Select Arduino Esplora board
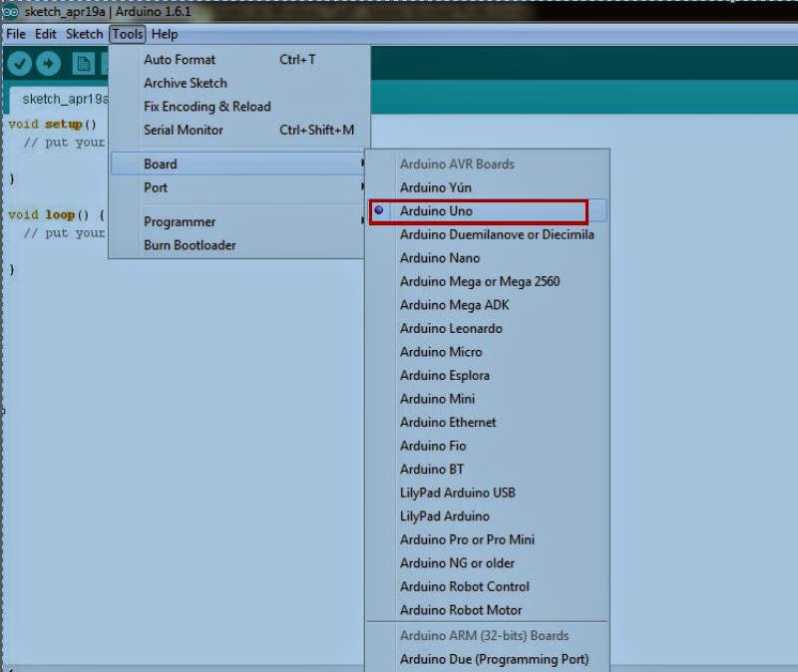 point(488,375)
